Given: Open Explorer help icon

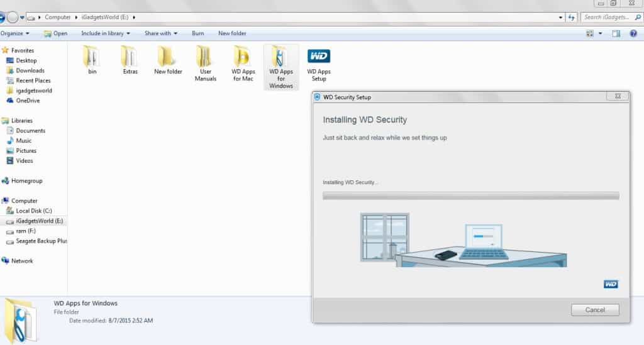Looking at the screenshot, I should (x=633, y=34).
